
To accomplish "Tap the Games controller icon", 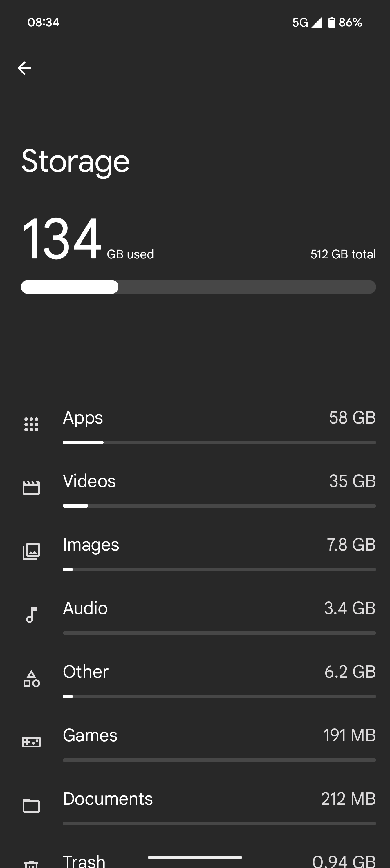I will click(31, 742).
